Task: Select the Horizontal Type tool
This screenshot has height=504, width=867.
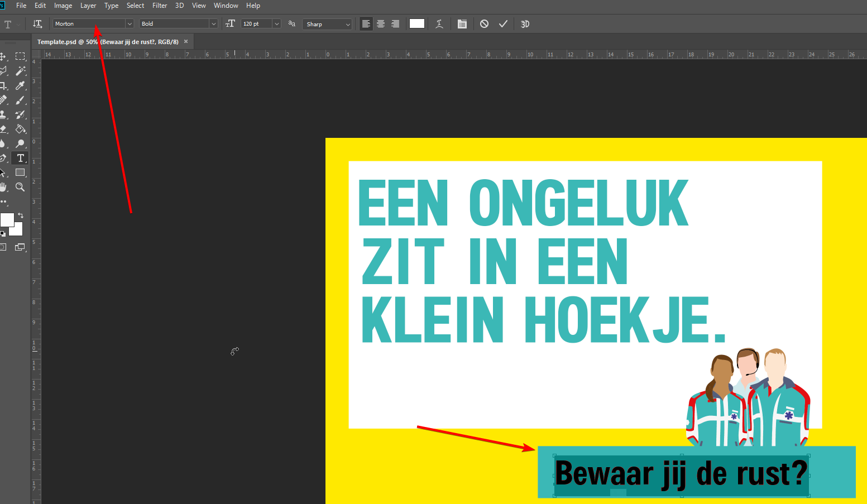Action: tap(20, 158)
